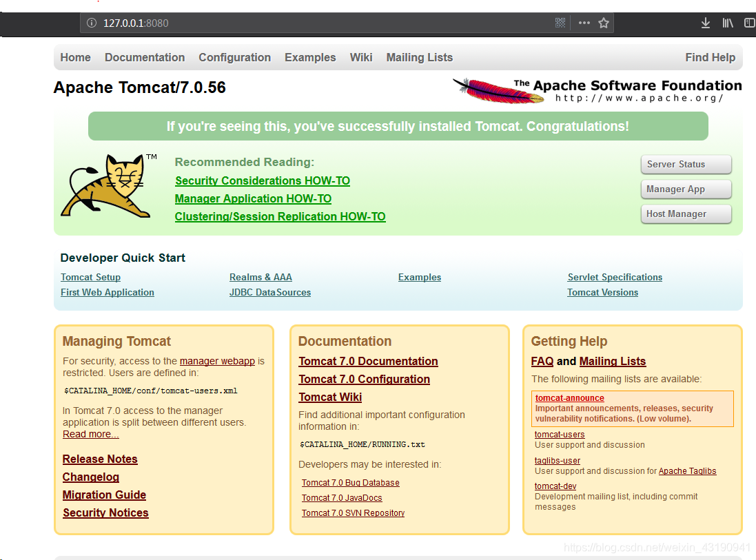Screen dimensions: 756x560
Task: Open the QR code icon in address bar
Action: (560, 23)
